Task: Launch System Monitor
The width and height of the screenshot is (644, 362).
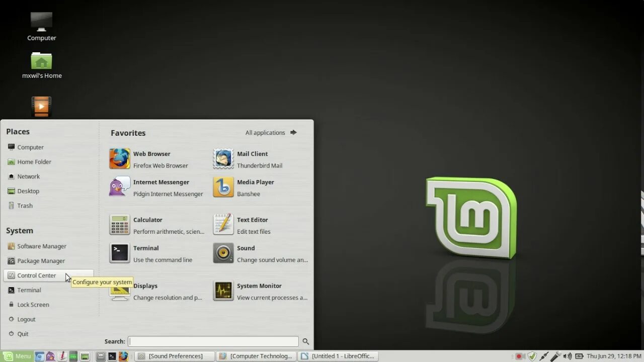Action: (x=260, y=291)
